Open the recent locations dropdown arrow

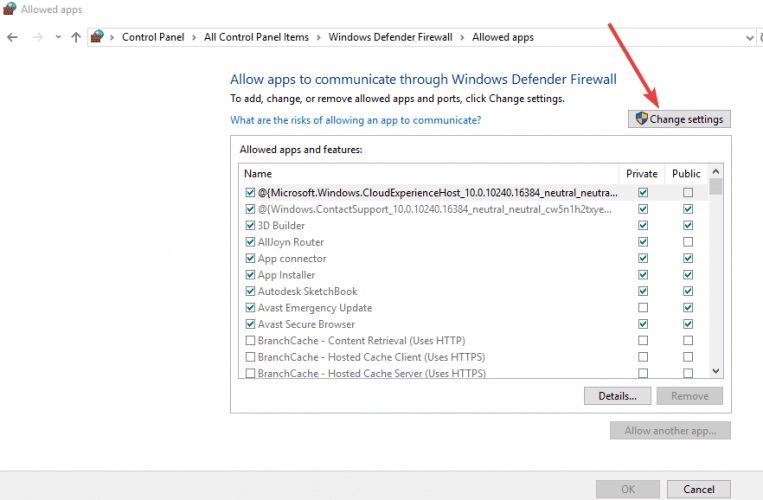(58, 37)
